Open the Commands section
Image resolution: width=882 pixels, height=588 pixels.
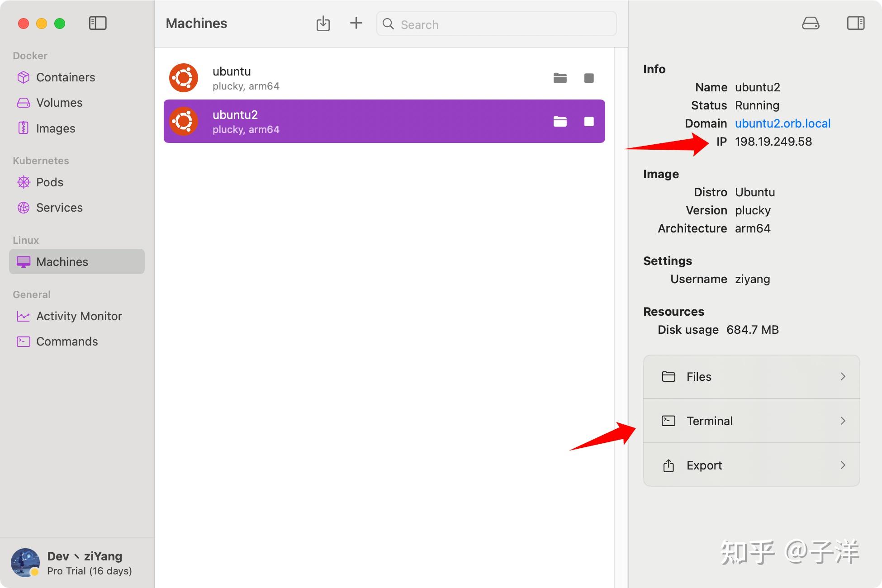pyautogui.click(x=67, y=341)
